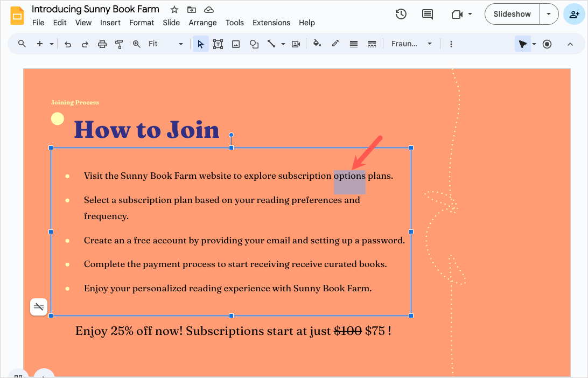Open the Help menu
The width and height of the screenshot is (588, 378).
tap(307, 23)
